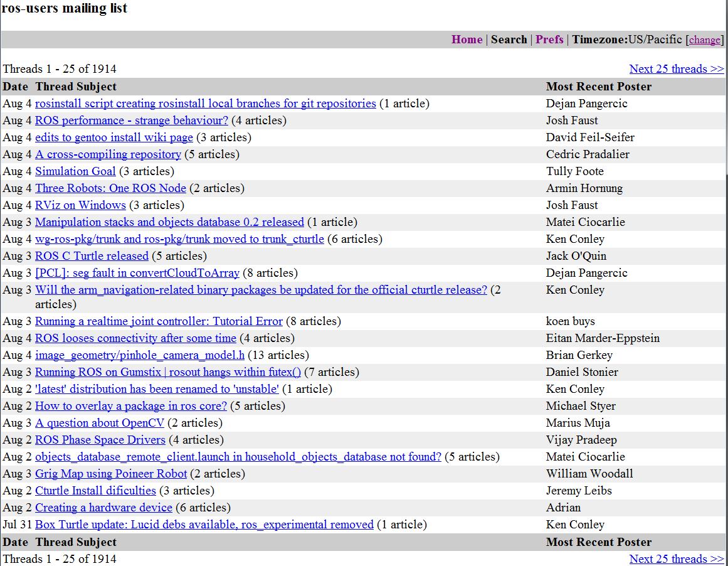Click poster name 'Marius Muja'
This screenshot has width=728, height=566.
(578, 423)
